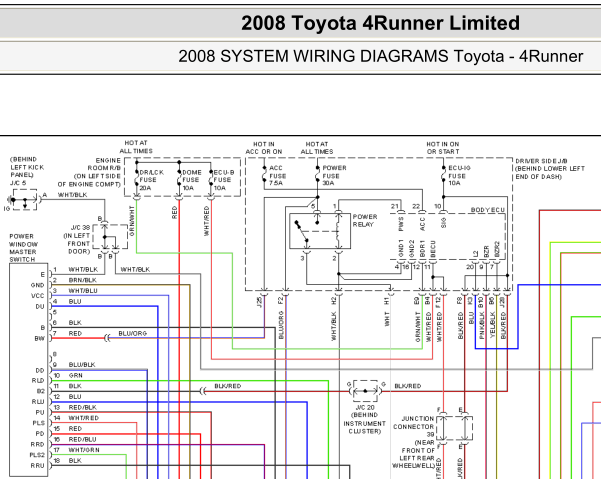
Task: Click the "BZR2" pin label in Body ECU
Action: 497,249
